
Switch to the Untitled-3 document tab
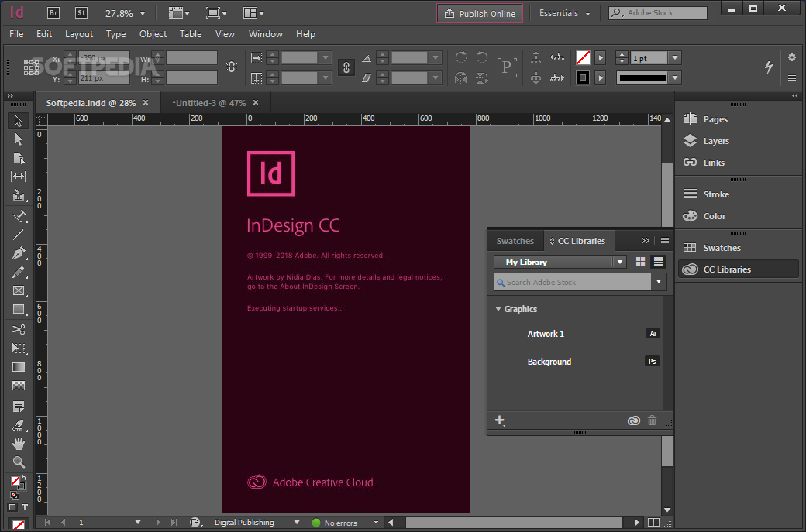[x=209, y=103]
